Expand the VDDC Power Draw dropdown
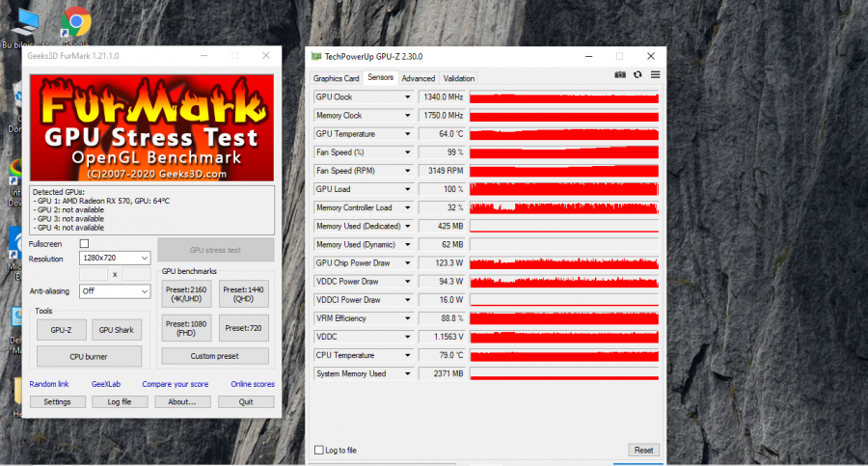Image resolution: width=868 pixels, height=466 pixels. click(407, 282)
